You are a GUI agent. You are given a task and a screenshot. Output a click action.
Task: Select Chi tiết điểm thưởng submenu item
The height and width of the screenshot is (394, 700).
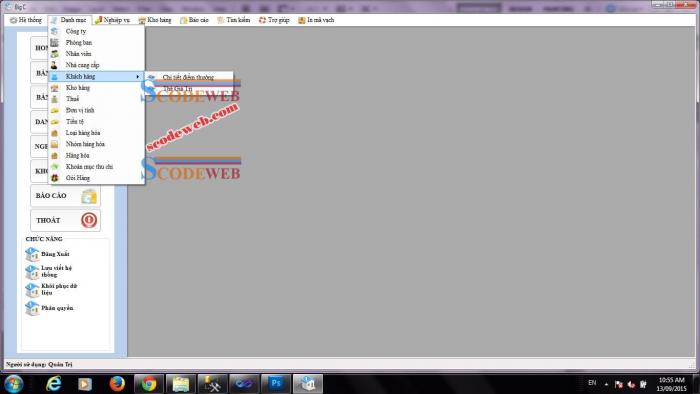pyautogui.click(x=189, y=77)
